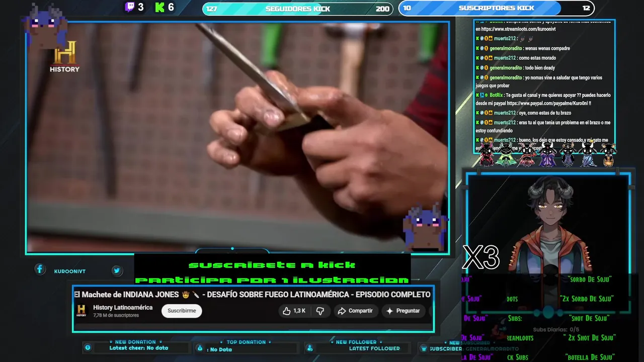Click the History logo watermark in the video

point(64,57)
